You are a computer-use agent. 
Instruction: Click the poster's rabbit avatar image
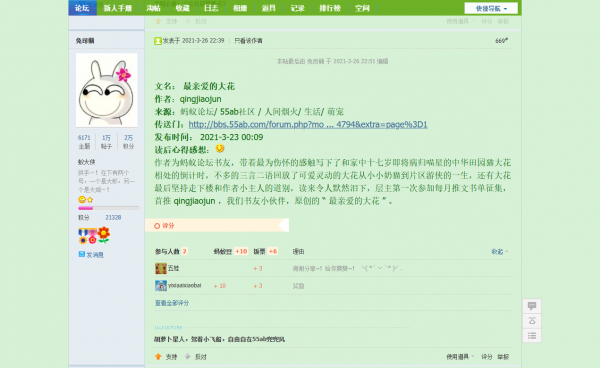(x=106, y=90)
